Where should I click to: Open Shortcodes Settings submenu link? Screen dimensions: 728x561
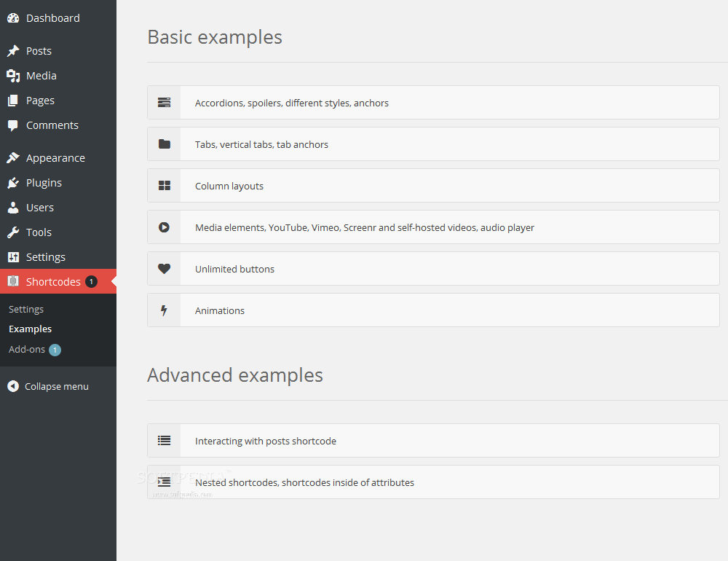click(x=26, y=309)
